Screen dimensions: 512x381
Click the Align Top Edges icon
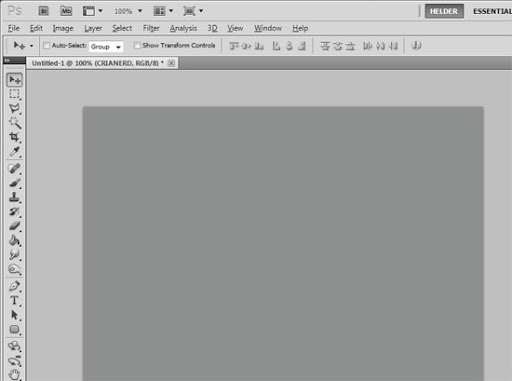click(x=234, y=46)
